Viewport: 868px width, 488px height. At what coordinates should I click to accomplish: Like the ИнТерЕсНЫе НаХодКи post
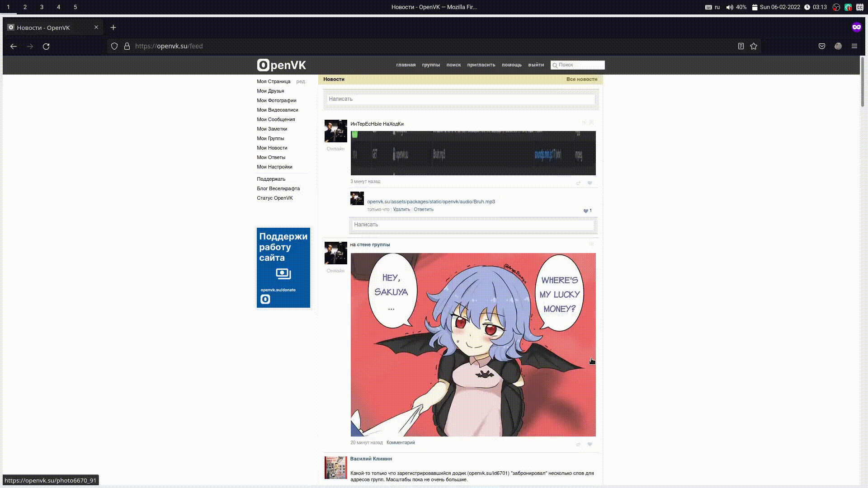pos(590,183)
